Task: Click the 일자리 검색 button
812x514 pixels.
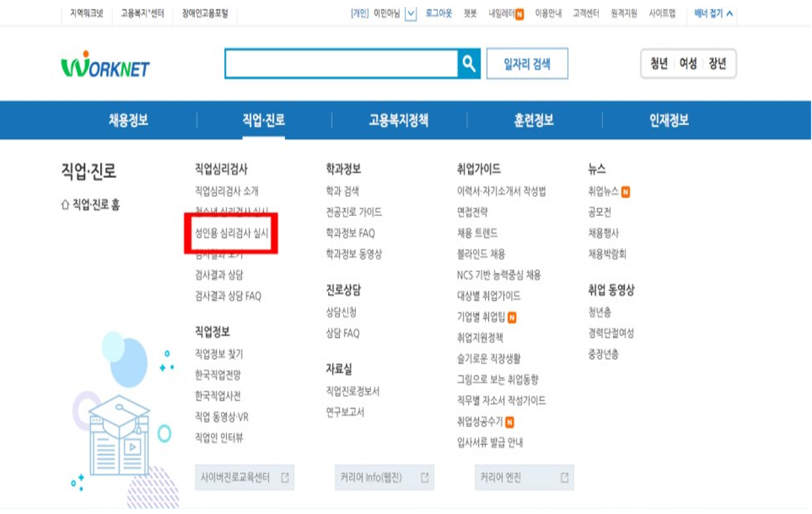Action: 526,64
